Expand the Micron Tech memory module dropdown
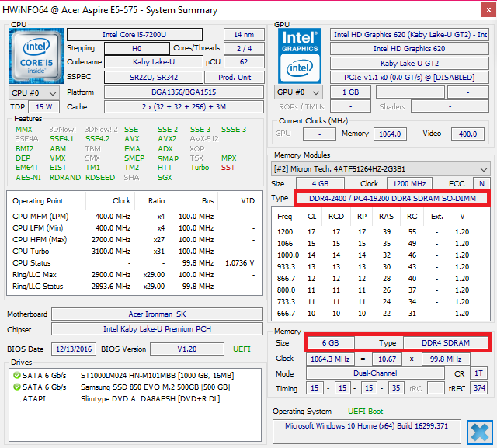The image size is (497, 448). tap(381, 169)
